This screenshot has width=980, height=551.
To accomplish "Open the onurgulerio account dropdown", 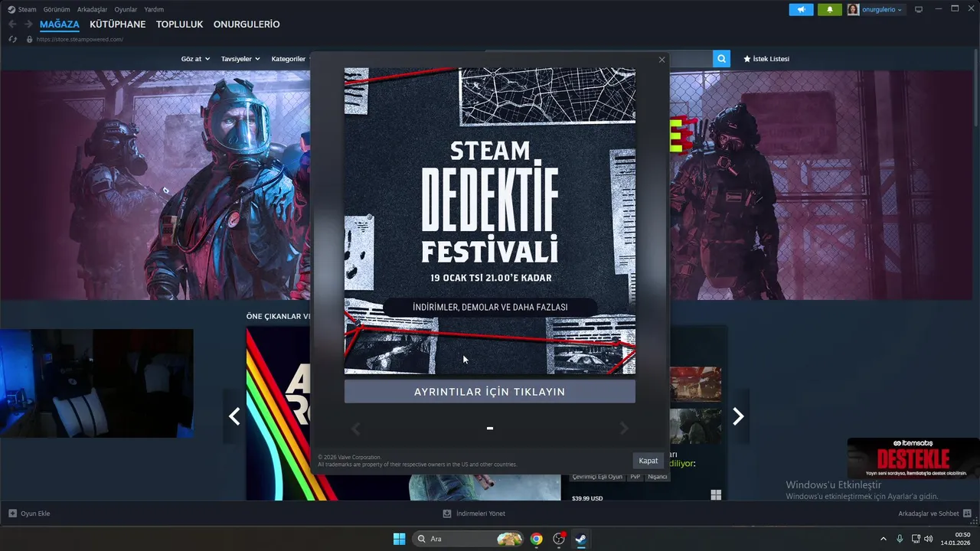I will click(882, 10).
